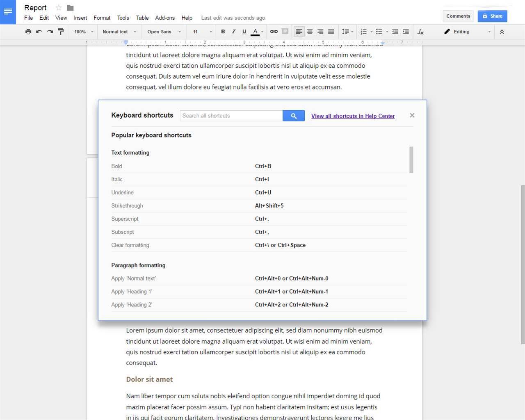Open the bulleted list options arrow
Viewport: 525px width, 420px height.
[x=387, y=32]
